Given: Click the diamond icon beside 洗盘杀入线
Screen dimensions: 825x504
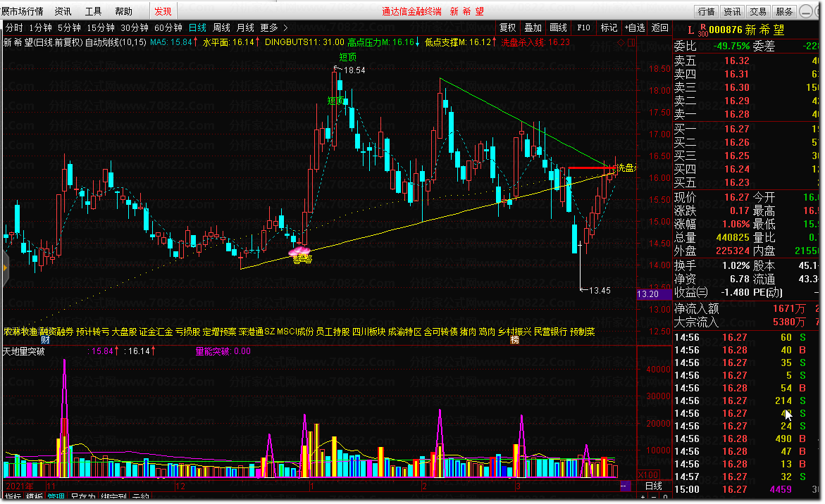Looking at the screenshot, I should point(621,42).
